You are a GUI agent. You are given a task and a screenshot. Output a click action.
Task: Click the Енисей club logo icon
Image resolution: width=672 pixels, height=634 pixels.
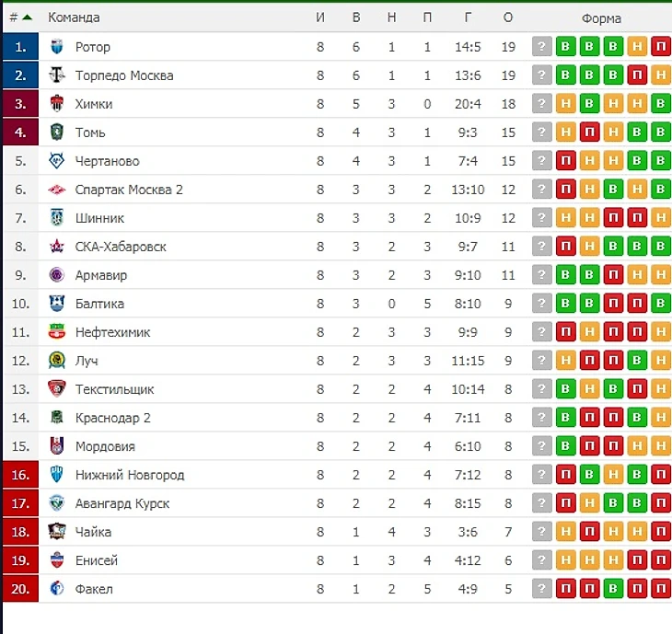(x=57, y=560)
